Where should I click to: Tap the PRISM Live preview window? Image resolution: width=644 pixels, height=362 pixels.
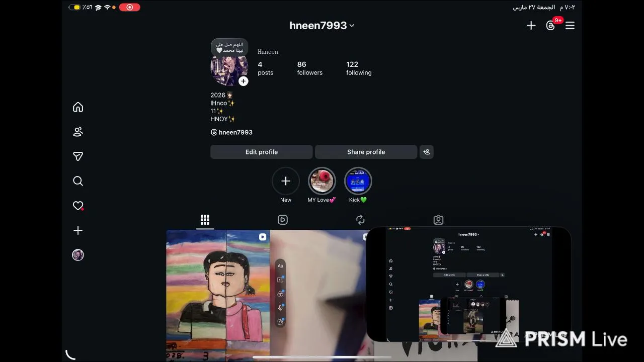[468, 285]
